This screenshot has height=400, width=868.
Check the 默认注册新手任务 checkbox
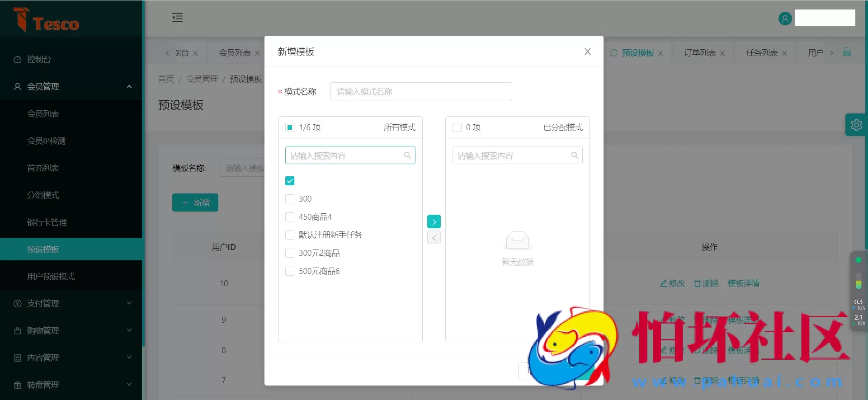pyautogui.click(x=290, y=235)
